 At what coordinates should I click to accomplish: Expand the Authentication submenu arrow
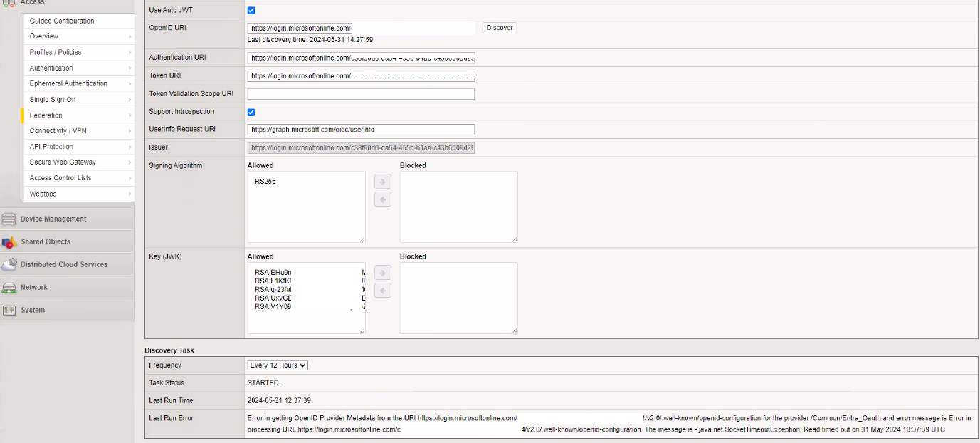(130, 68)
